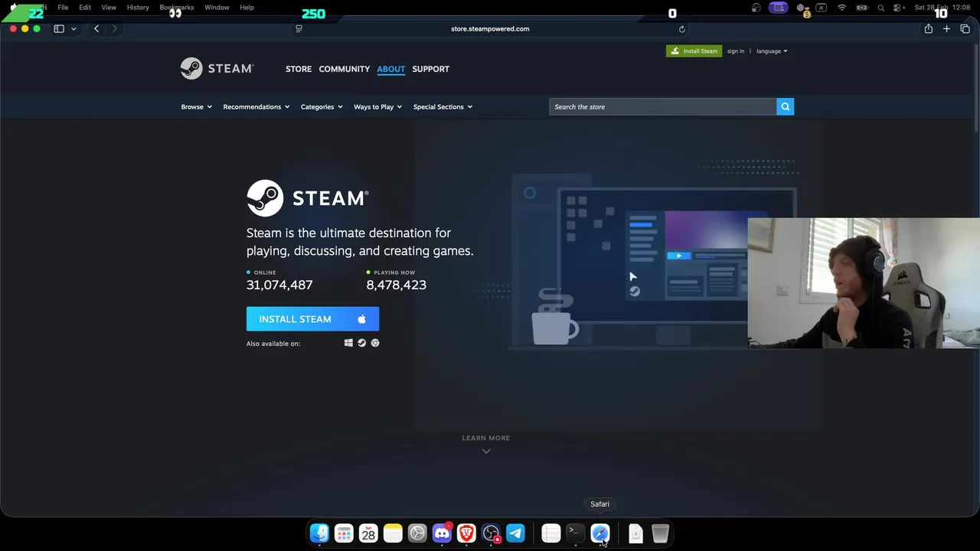The width and height of the screenshot is (980, 551).
Task: Open Finder from the Dock
Action: click(x=319, y=533)
